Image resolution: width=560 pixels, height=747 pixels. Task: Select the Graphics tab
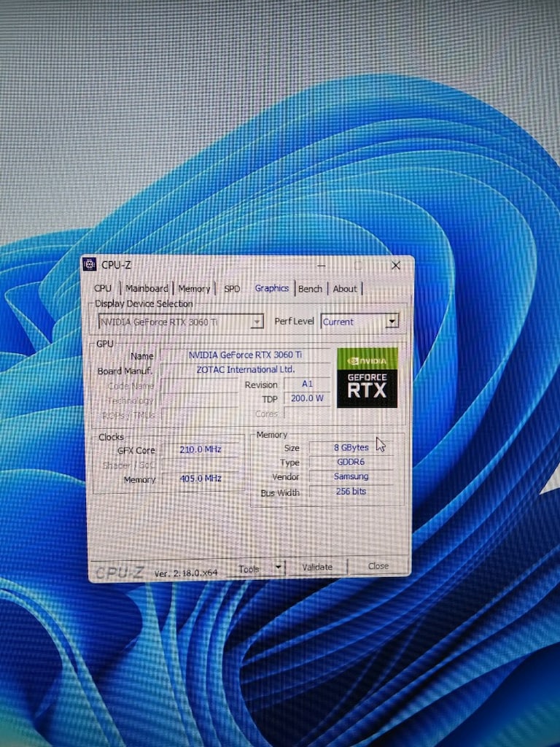click(271, 287)
